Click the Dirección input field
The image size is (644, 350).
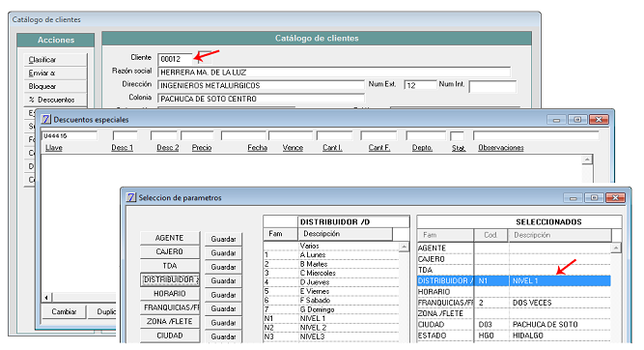(x=261, y=85)
